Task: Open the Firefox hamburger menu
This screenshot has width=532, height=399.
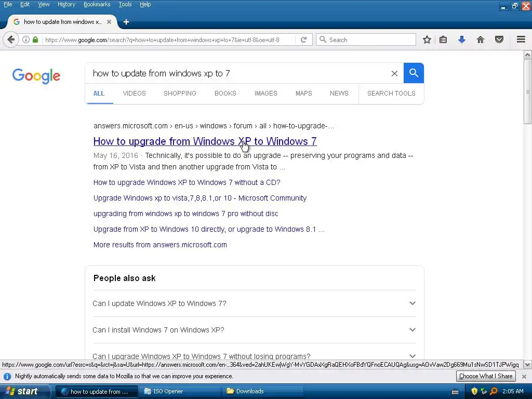Action: click(x=521, y=39)
